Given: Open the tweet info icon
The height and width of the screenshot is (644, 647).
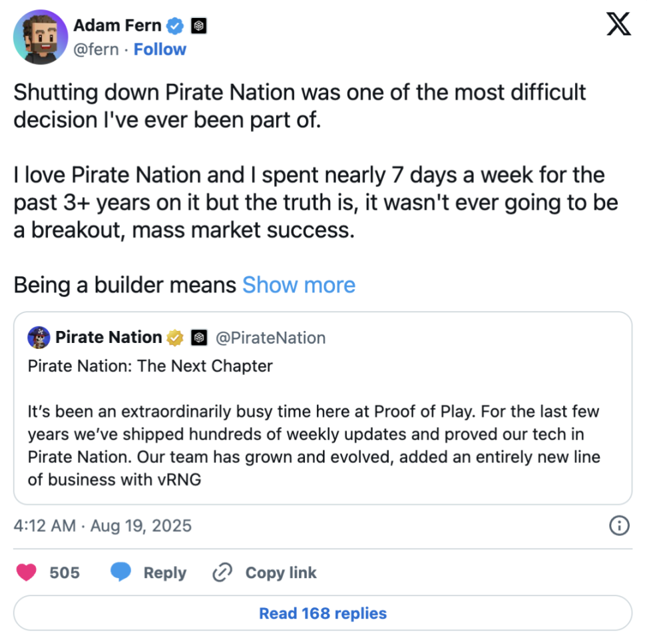Looking at the screenshot, I should pyautogui.click(x=619, y=526).
